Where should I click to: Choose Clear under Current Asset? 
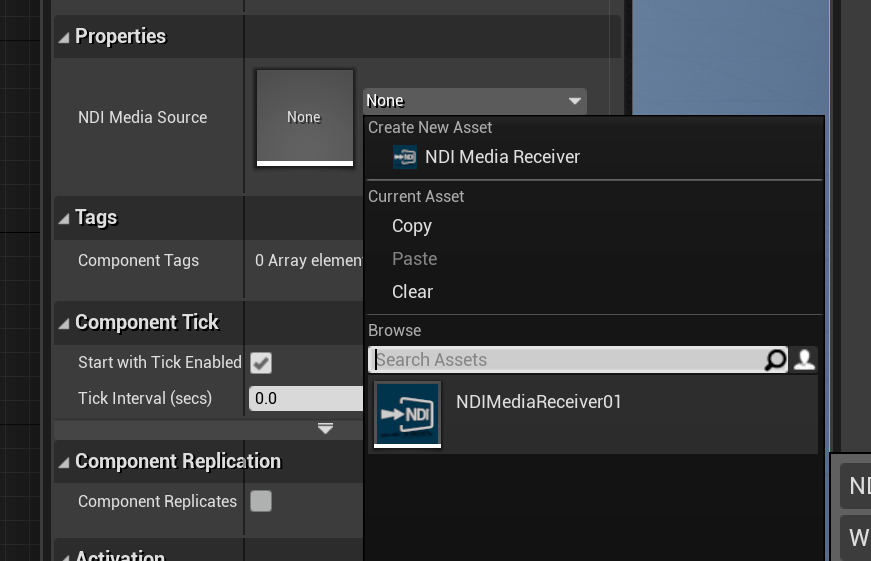(x=412, y=292)
